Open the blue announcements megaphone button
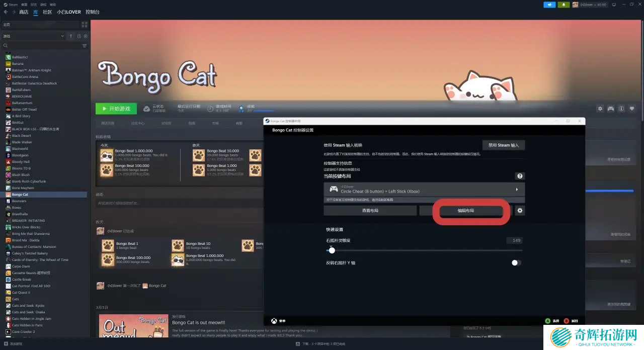Viewport: 644px width, 350px height. tap(549, 5)
